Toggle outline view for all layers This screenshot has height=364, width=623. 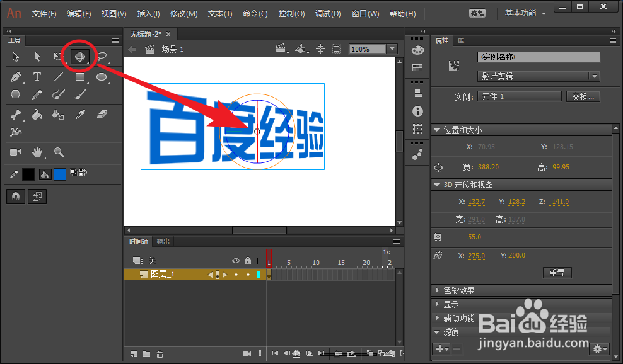259,261
